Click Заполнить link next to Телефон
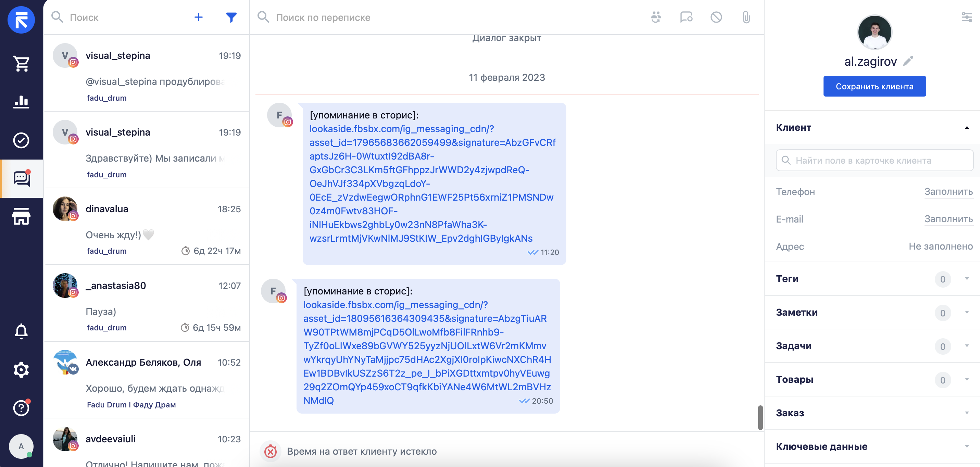The height and width of the screenshot is (467, 980). pyautogui.click(x=948, y=192)
